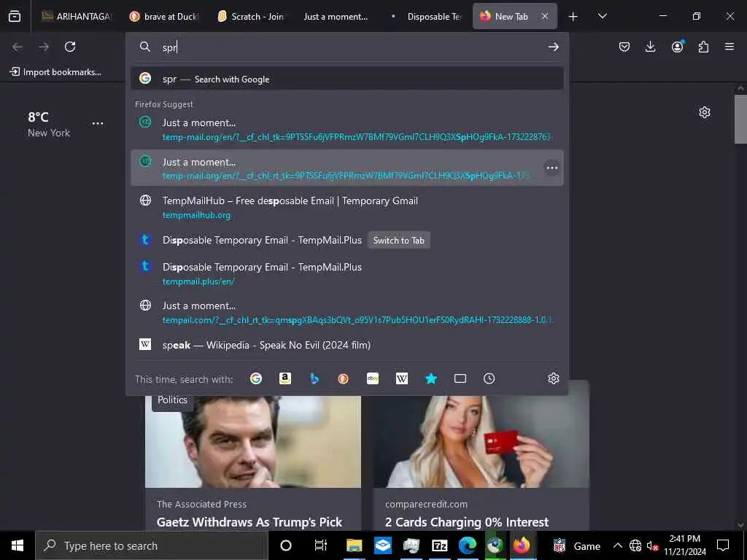Image resolution: width=747 pixels, height=560 pixels.
Task: Click the muted volume tray icon
Action: (x=652, y=545)
